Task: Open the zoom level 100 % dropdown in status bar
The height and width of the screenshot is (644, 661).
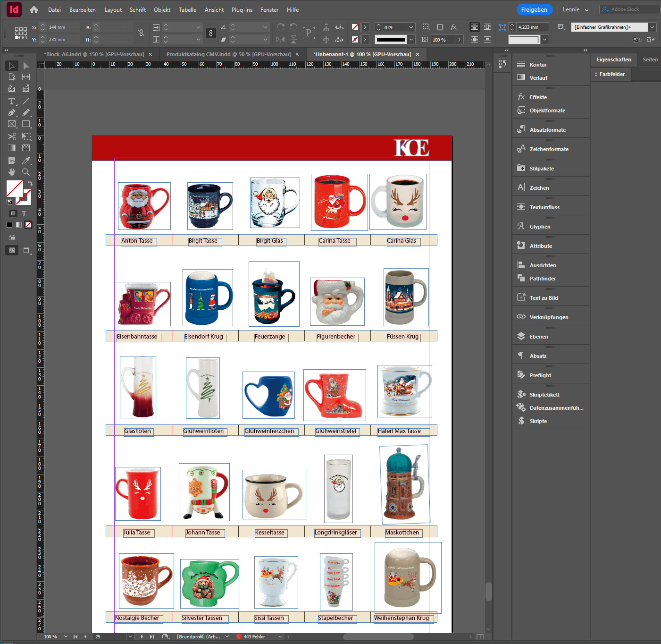Action: click(66, 636)
